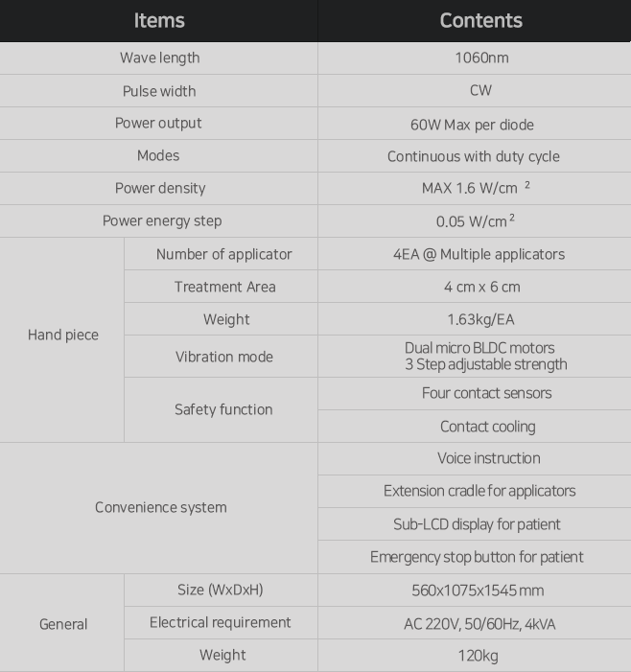The height and width of the screenshot is (672, 631).
Task: Click the 1060nm wavelength value
Action: coord(481,58)
